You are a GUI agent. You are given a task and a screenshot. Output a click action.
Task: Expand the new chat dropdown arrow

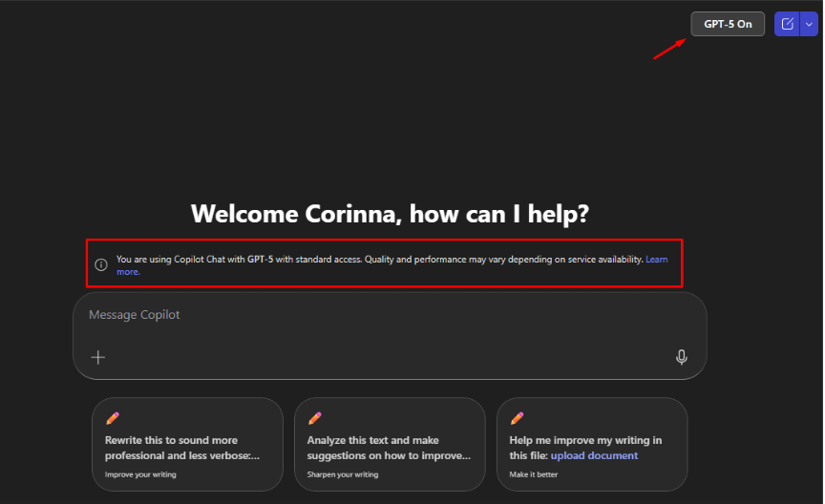(809, 24)
